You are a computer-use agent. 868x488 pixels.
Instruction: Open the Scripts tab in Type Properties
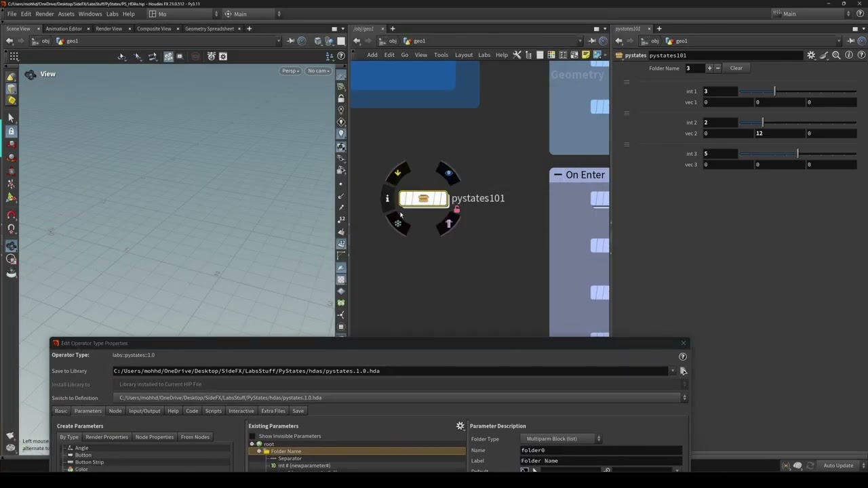tap(213, 411)
